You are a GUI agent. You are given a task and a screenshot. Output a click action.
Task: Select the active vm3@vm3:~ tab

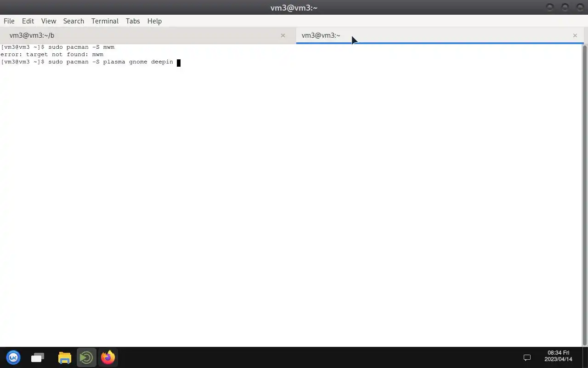point(440,35)
